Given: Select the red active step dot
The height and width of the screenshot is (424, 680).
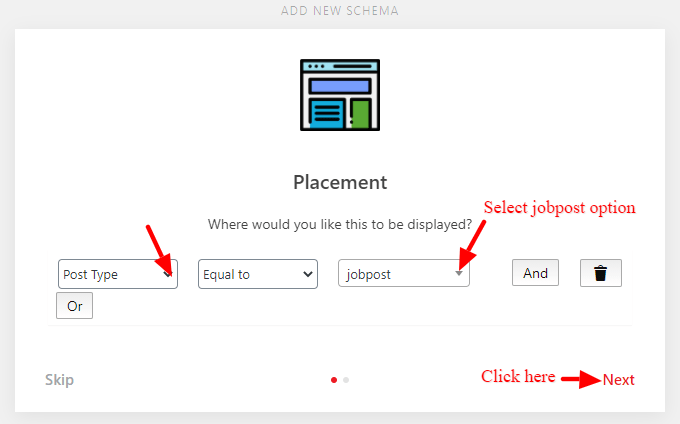Looking at the screenshot, I should pos(333,380).
